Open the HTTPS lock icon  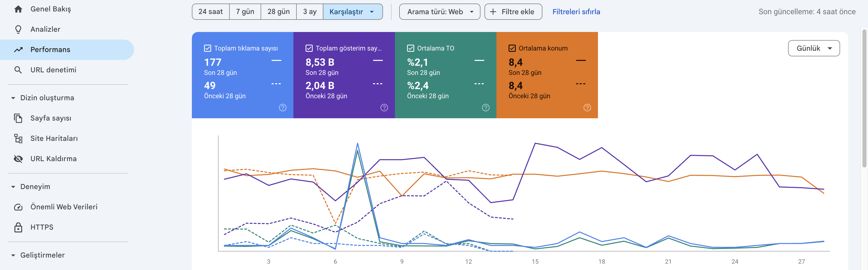[x=18, y=227]
